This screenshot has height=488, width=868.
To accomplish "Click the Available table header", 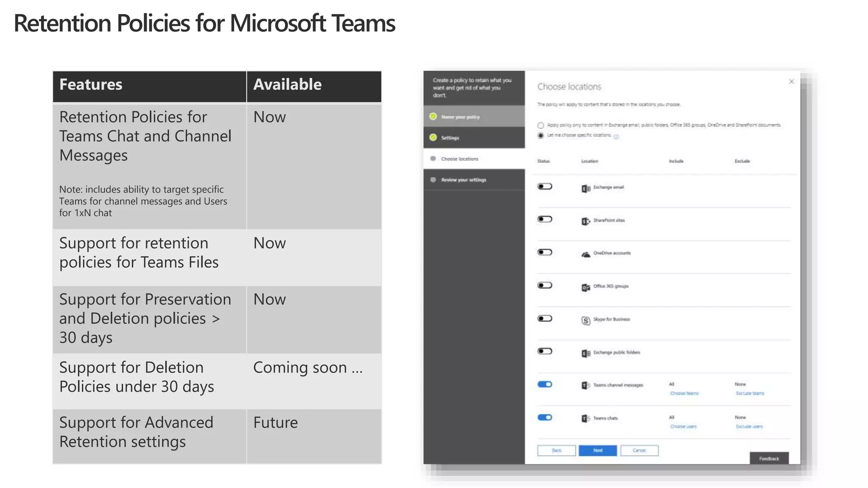I will [314, 86].
